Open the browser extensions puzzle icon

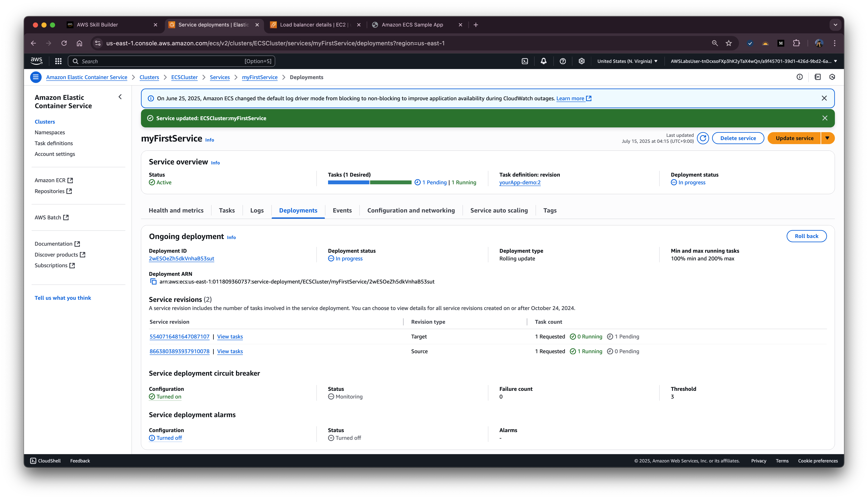(796, 43)
